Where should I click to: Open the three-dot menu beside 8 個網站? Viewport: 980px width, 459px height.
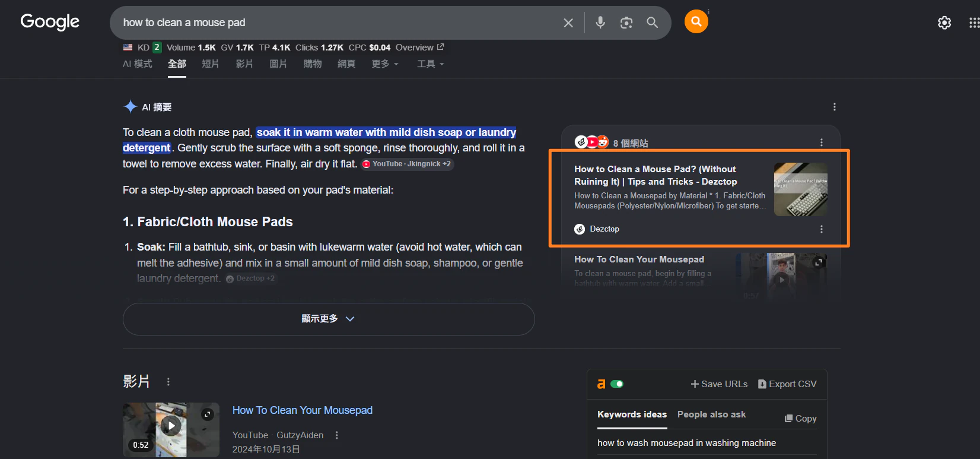pos(822,143)
